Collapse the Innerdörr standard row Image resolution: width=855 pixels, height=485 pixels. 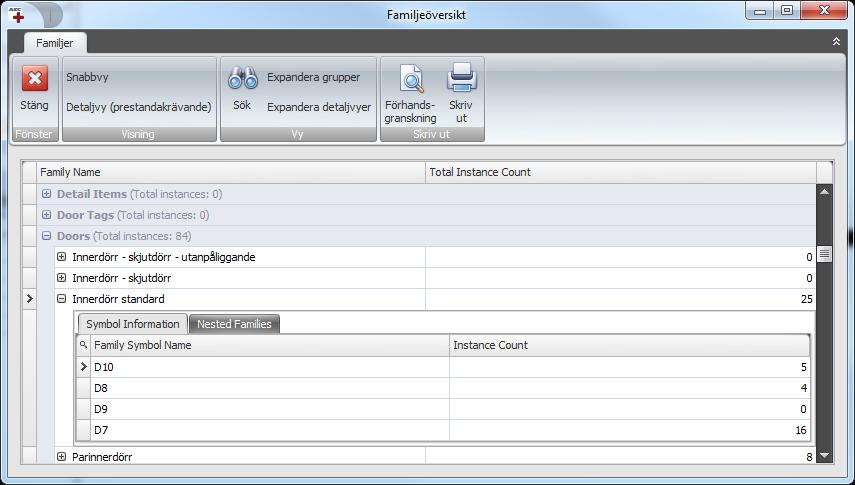[62, 298]
